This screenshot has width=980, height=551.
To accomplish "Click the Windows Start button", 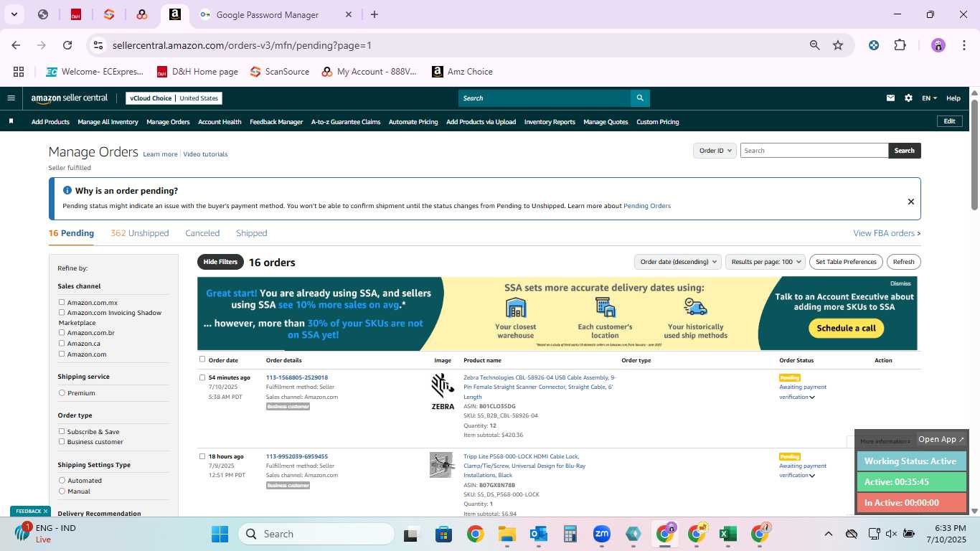I will click(220, 534).
